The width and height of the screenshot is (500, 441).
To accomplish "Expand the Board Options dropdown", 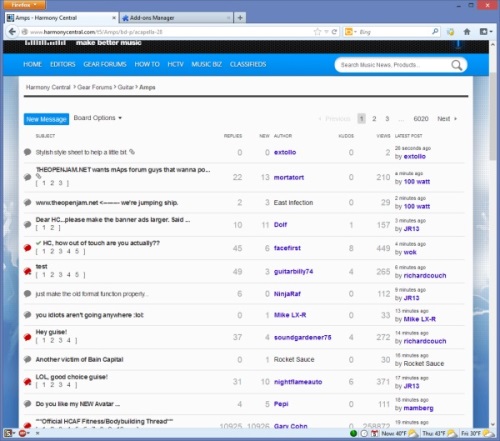I will coord(98,118).
